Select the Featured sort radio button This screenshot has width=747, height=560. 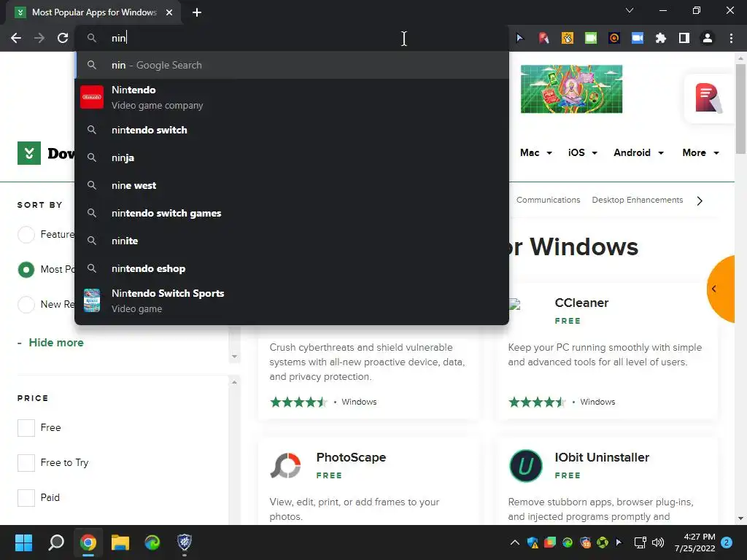(26, 234)
